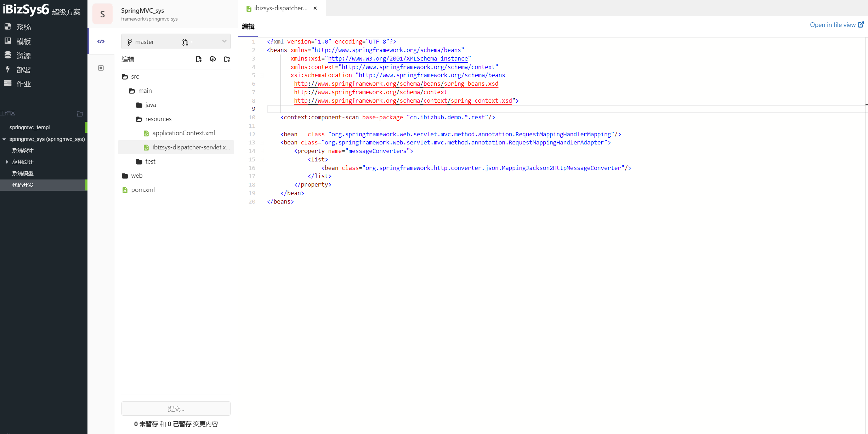Image resolution: width=868 pixels, height=434 pixels.
Task: Select 代码开发 in the workspace tree
Action: 23,185
